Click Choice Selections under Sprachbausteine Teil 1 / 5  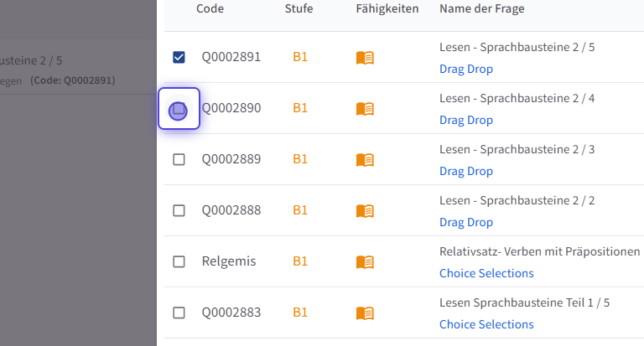click(486, 324)
